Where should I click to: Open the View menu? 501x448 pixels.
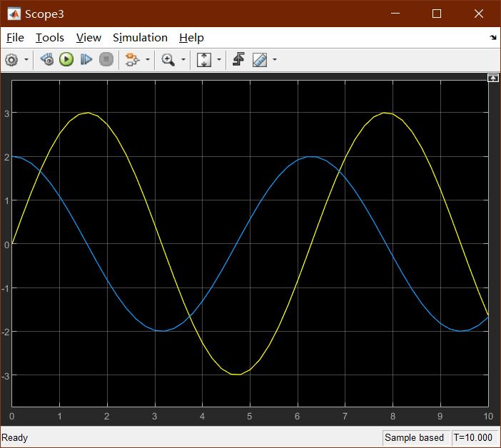coord(88,38)
